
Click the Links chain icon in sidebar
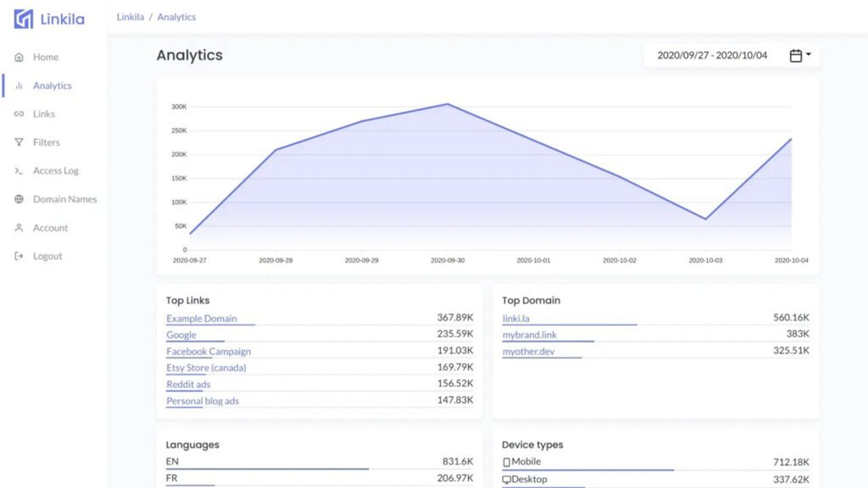[19, 114]
